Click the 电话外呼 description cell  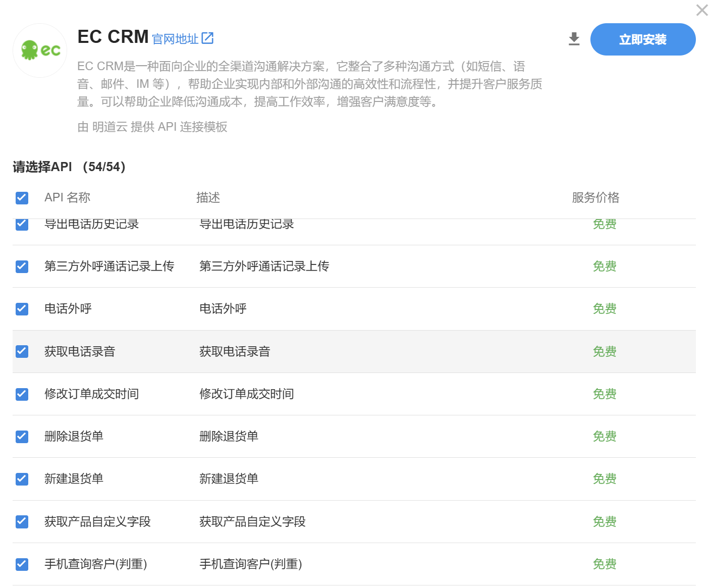point(223,308)
